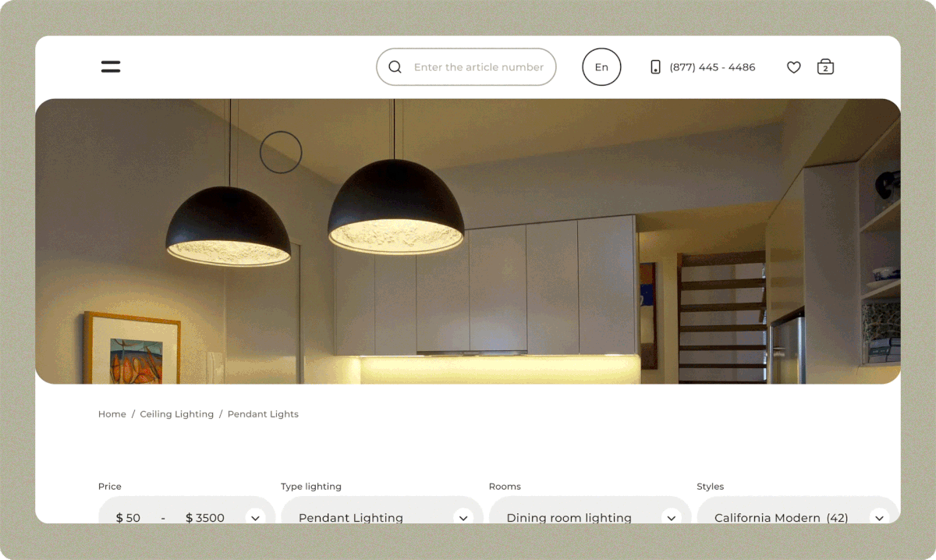Expand the Dining room lighting dropdown
Viewport: 936px width, 560px height.
(x=671, y=517)
